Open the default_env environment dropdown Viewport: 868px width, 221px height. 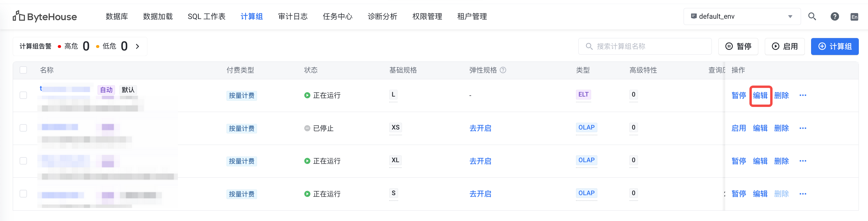[742, 17]
